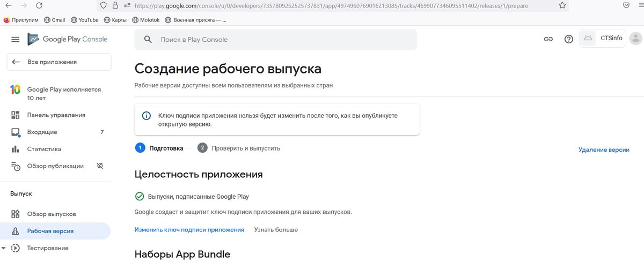This screenshot has width=644, height=262.
Task: Click the shield tracking protection icon
Action: tap(104, 5)
